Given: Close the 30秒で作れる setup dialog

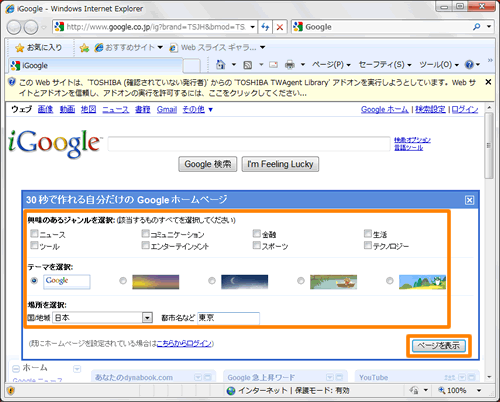Looking at the screenshot, I should click(469, 200).
